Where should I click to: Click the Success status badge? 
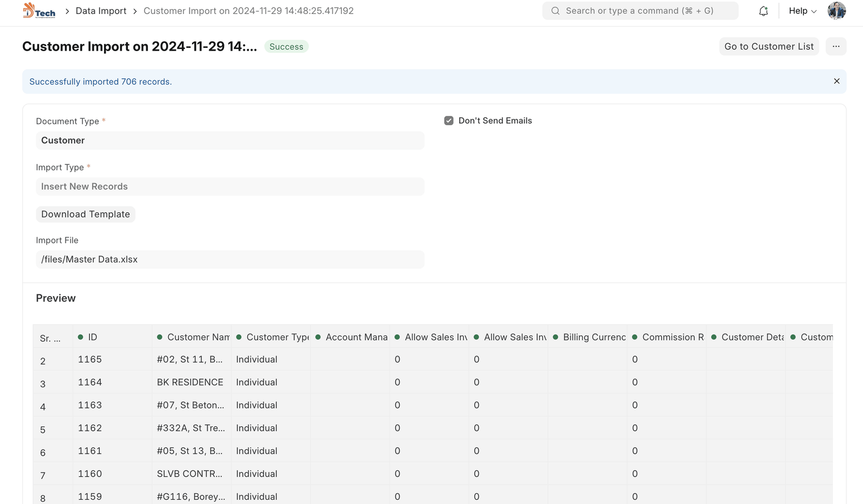(286, 47)
